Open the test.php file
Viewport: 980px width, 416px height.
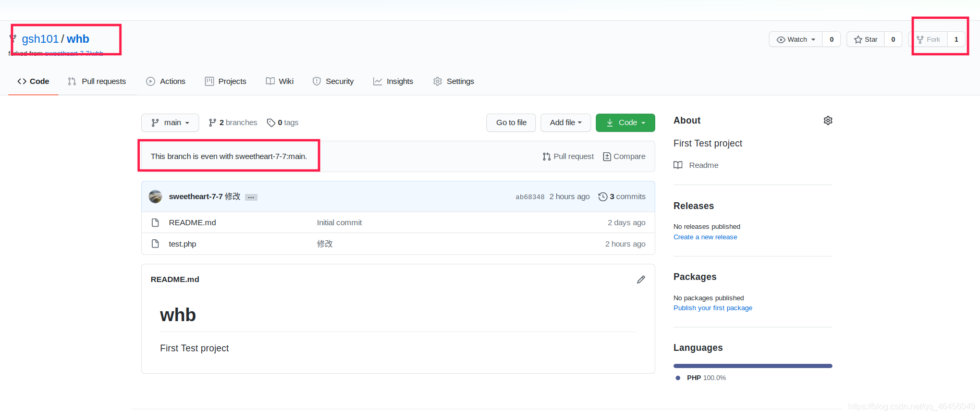pyautogui.click(x=182, y=244)
